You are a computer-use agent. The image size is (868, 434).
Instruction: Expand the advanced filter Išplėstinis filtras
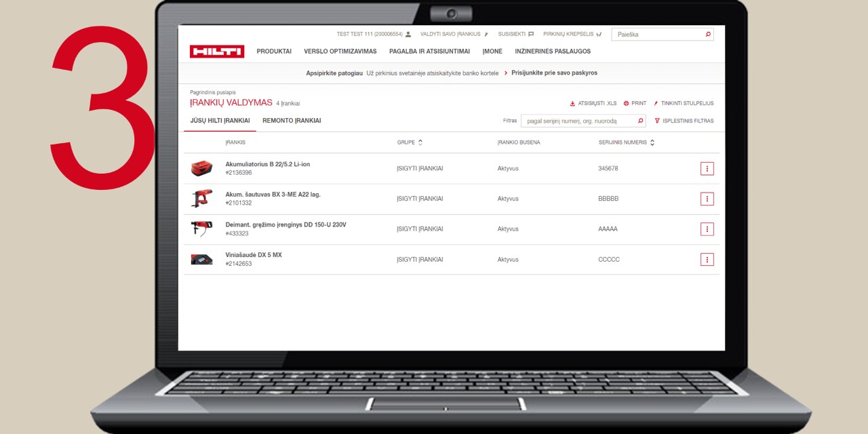[684, 121]
